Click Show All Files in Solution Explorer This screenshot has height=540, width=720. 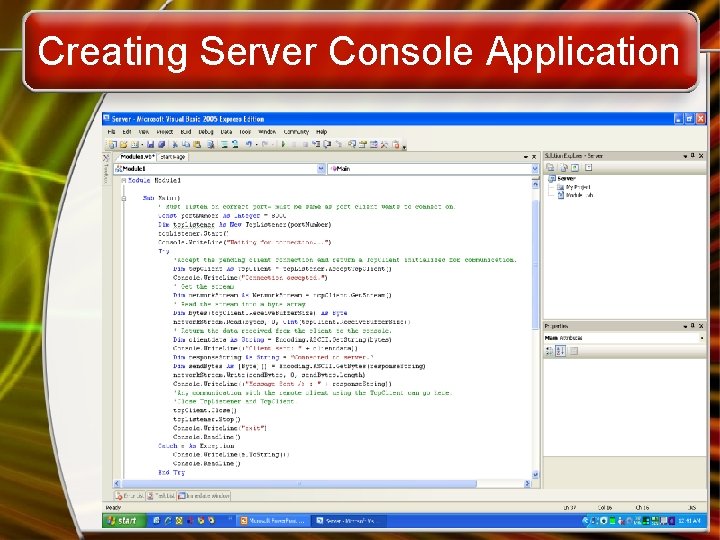pos(564,168)
